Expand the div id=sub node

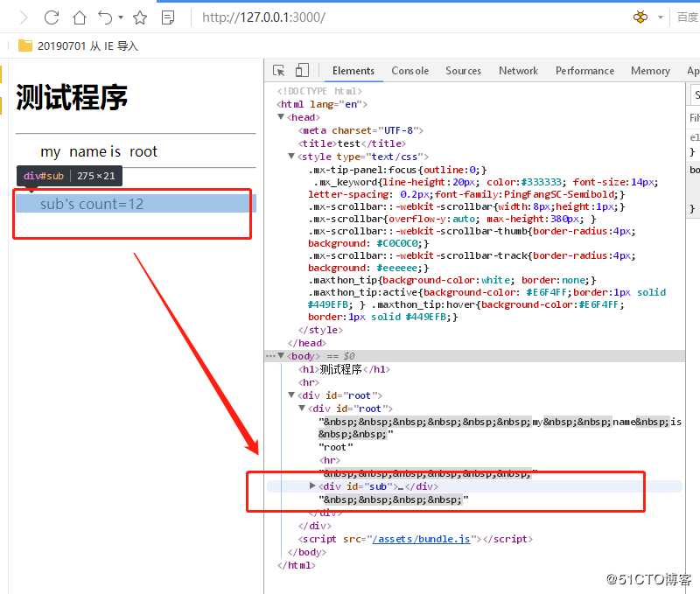[312, 486]
